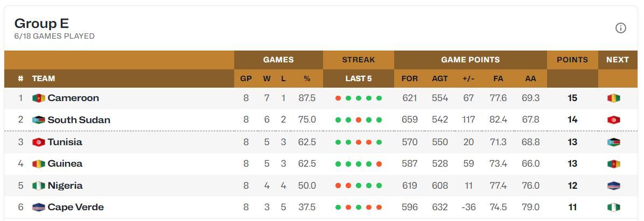Open the Cape Verde team link
The width and height of the screenshot is (644, 221).
75,208
